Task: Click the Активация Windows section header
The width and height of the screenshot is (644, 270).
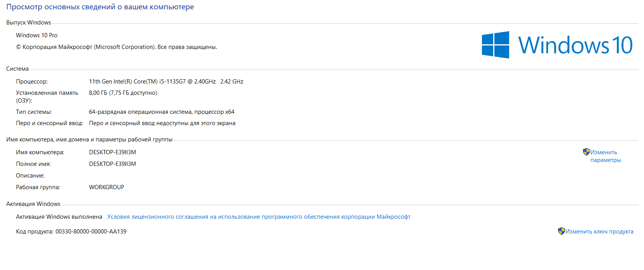Action: coord(33,204)
